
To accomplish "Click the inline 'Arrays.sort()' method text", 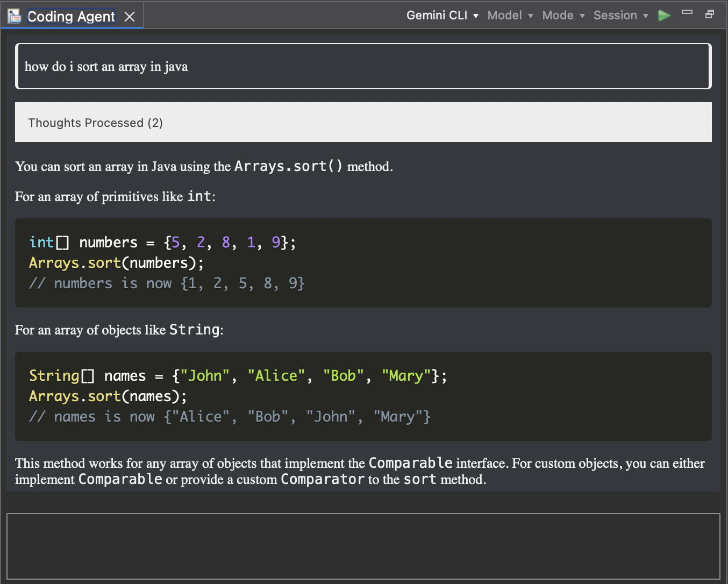I will point(288,166).
